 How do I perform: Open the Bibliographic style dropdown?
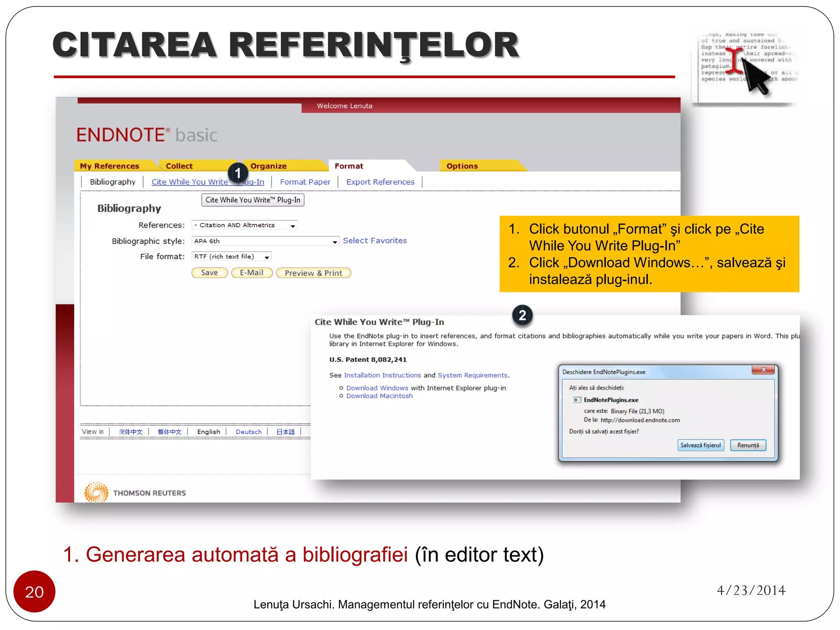[335, 242]
